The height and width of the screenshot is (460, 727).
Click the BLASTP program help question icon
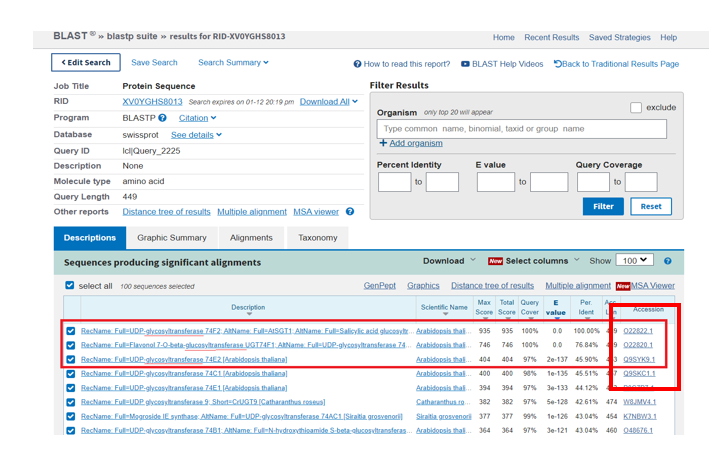pyautogui.click(x=162, y=118)
